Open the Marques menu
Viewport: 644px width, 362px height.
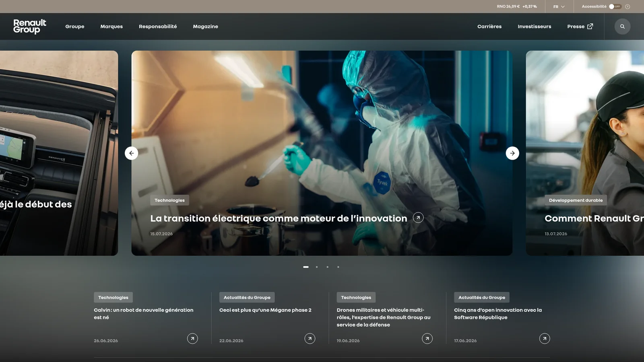[x=111, y=27]
